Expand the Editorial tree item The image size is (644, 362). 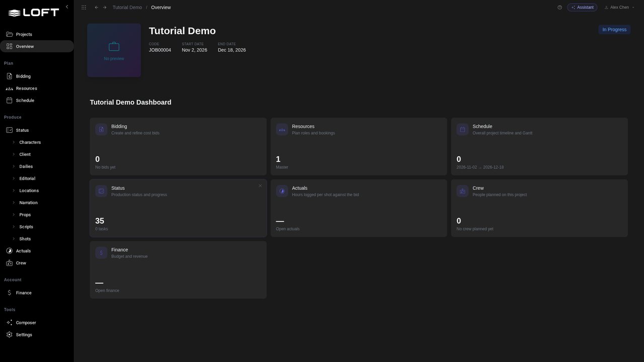[x=14, y=178]
